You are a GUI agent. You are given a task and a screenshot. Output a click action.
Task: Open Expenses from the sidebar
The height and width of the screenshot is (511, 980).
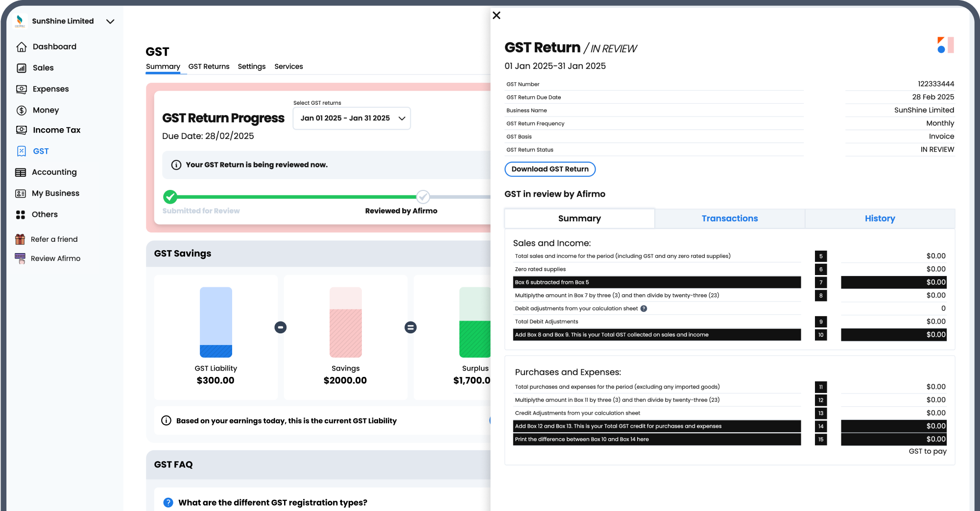(51, 89)
